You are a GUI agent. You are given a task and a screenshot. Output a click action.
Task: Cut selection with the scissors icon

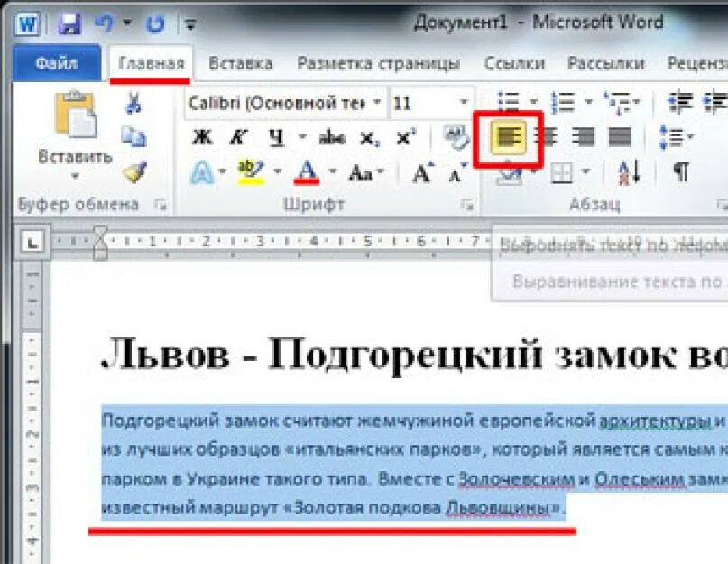click(134, 103)
